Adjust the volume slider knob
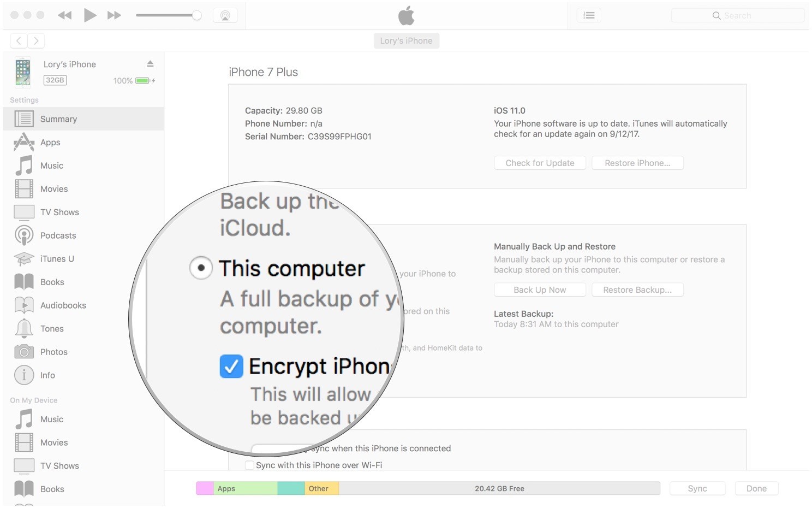This screenshot has width=812, height=508. click(196, 15)
